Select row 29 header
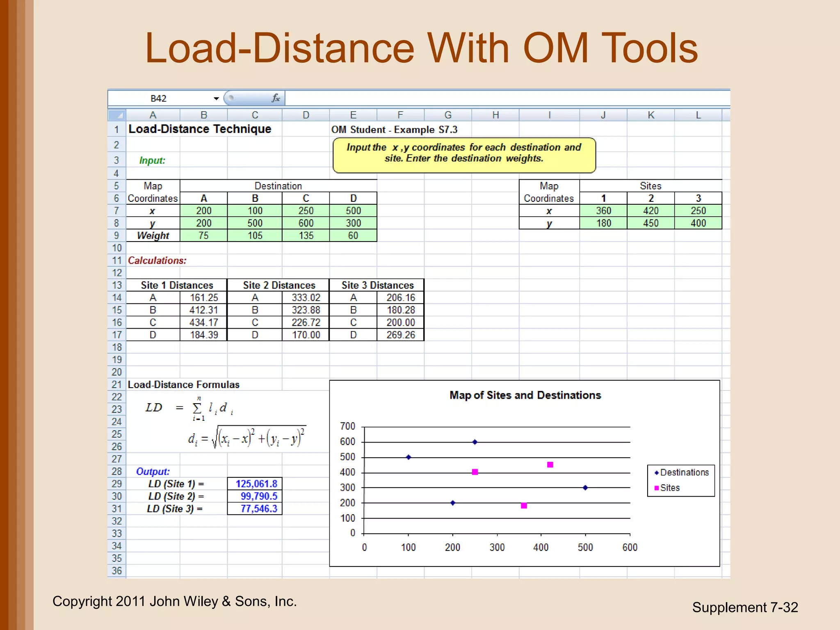Screen dimensions: 840x630 pyautogui.click(x=116, y=484)
